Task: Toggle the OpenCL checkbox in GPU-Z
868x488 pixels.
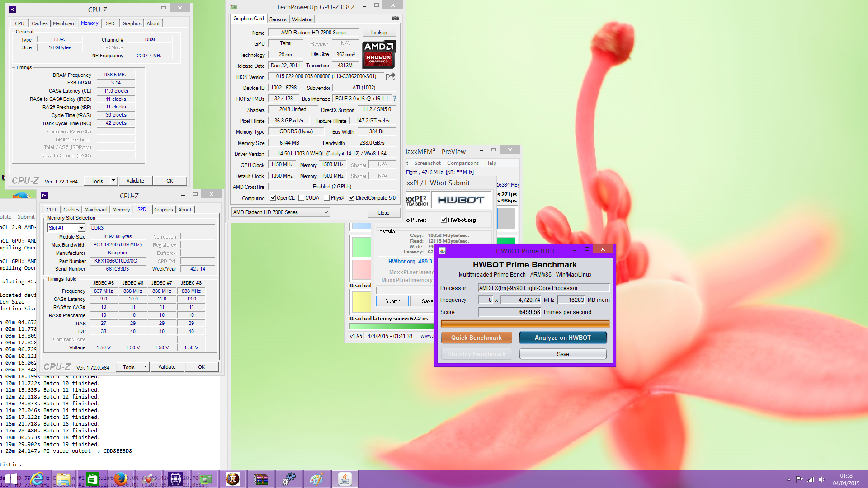Action: click(x=273, y=198)
